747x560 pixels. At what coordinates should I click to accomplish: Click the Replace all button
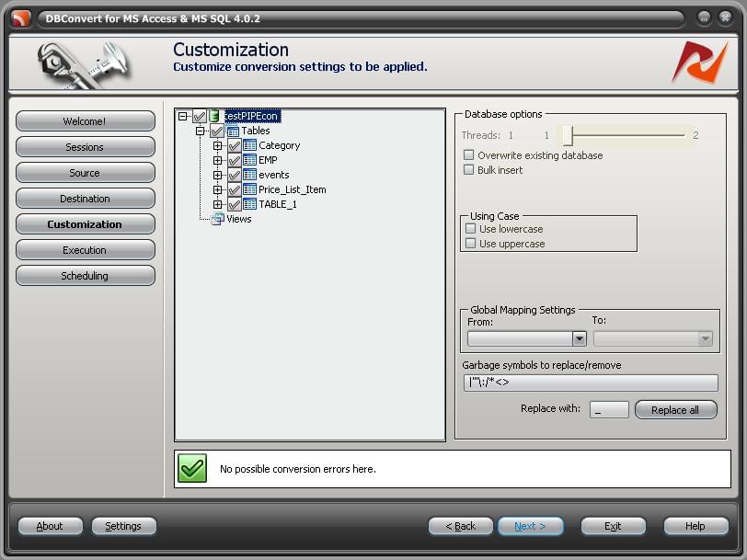click(x=675, y=410)
